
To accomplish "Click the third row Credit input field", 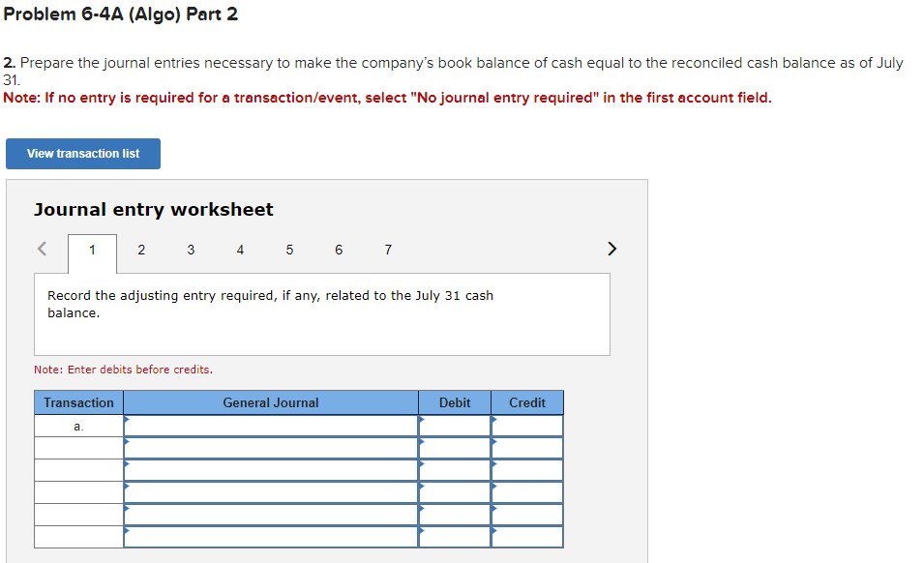I will click(x=526, y=470).
